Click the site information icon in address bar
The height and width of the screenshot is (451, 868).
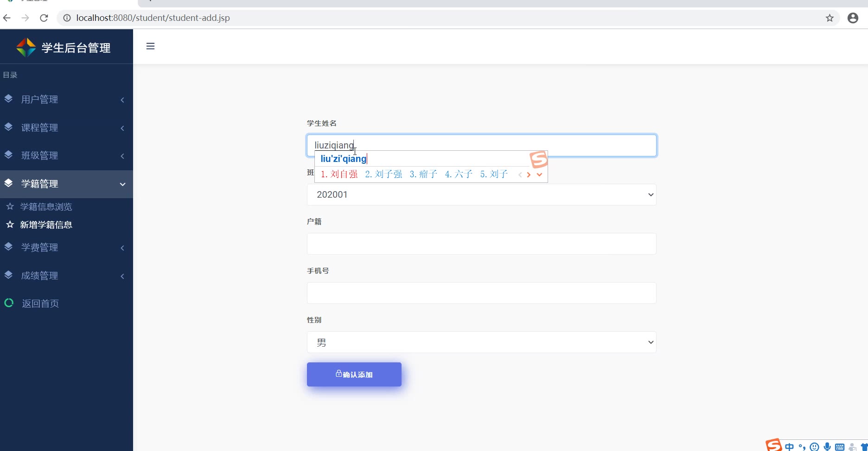67,18
